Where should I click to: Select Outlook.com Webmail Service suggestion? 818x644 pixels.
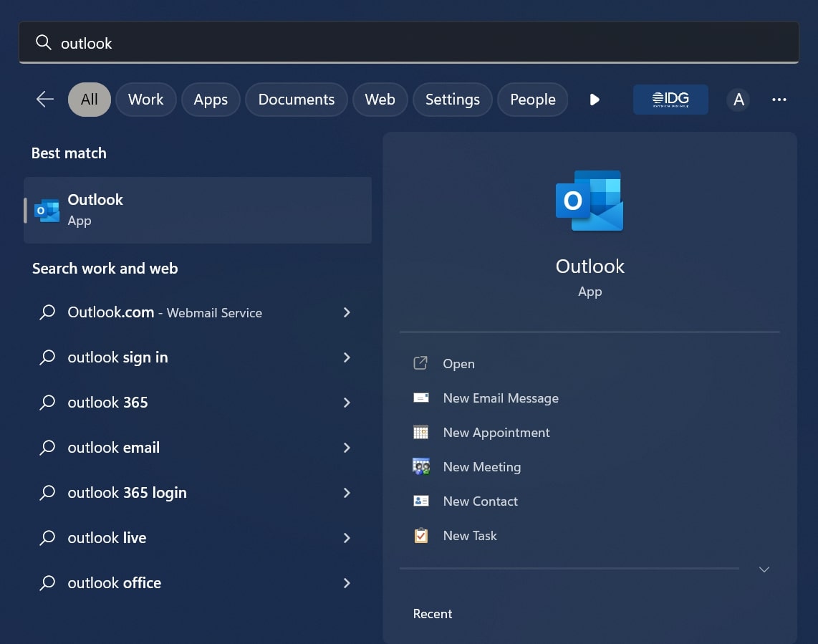(x=198, y=312)
